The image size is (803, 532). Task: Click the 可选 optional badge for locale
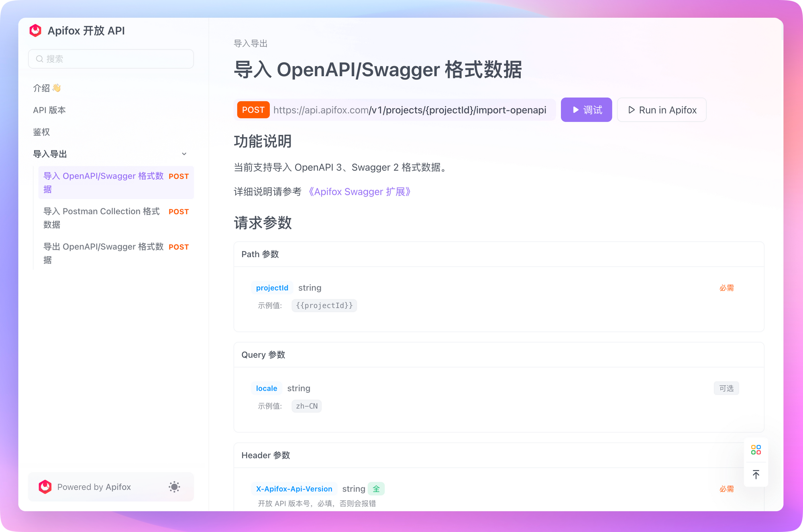(726, 388)
